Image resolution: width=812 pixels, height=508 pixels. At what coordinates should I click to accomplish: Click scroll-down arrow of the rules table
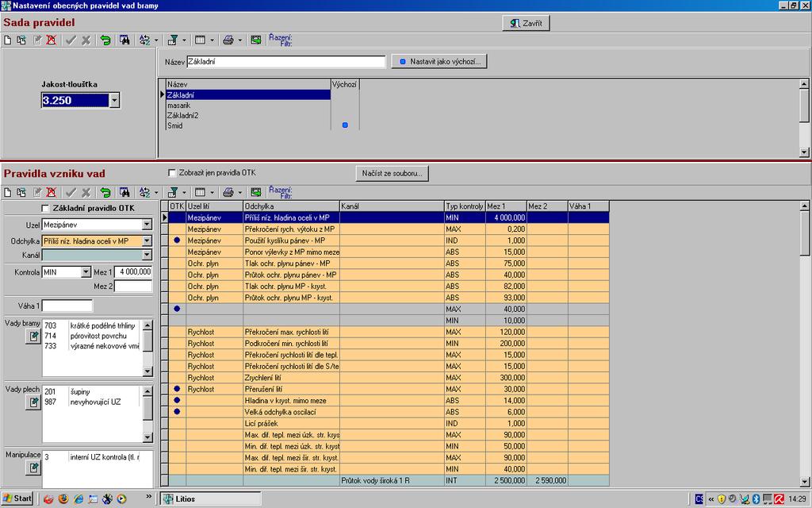pos(804,481)
